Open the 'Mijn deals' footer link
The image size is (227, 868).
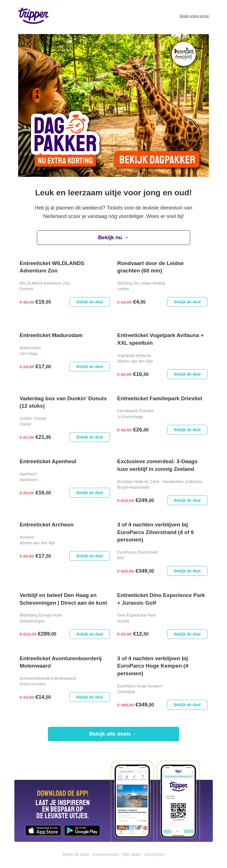click(x=131, y=854)
